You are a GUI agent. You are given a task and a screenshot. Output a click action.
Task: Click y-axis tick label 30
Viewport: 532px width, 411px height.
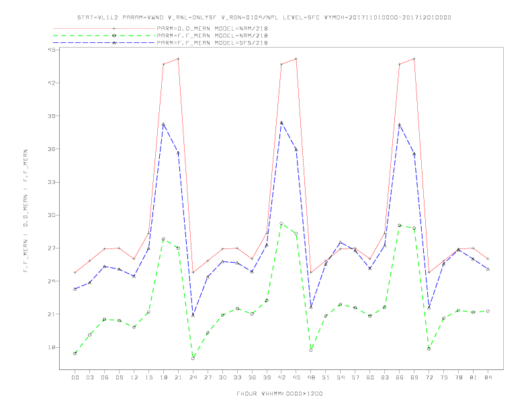click(52, 215)
